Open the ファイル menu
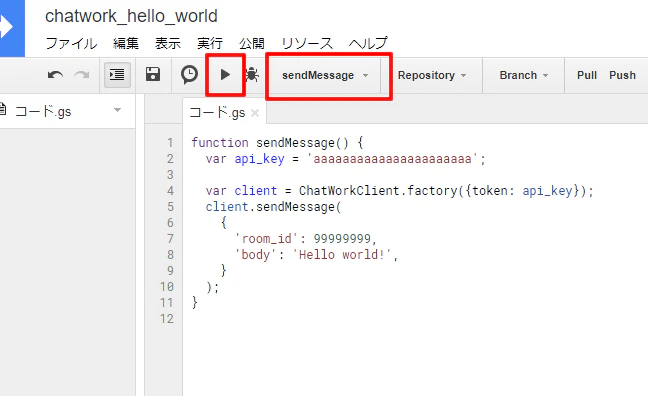Image resolution: width=648 pixels, height=396 pixels. pyautogui.click(x=71, y=43)
